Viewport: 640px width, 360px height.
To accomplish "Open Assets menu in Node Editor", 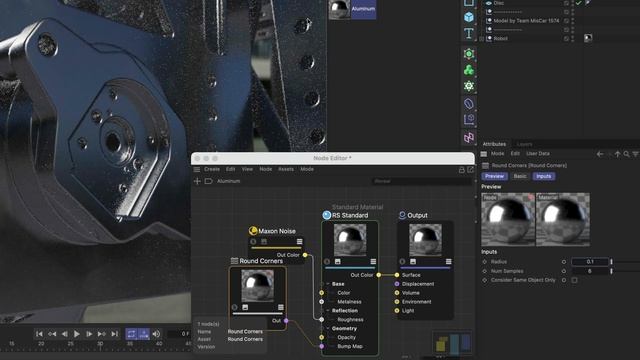I will [286, 169].
